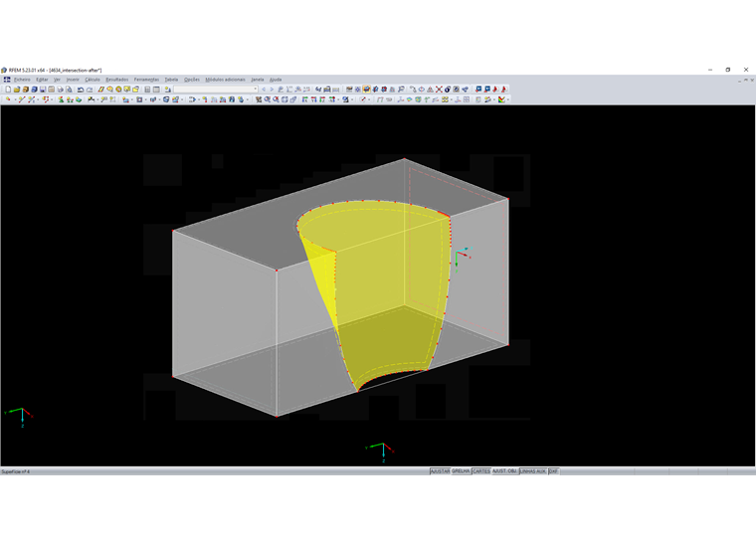Image resolution: width=756 pixels, height=542 pixels.
Task: Click the previous load case left arrow
Action: [x=264, y=90]
